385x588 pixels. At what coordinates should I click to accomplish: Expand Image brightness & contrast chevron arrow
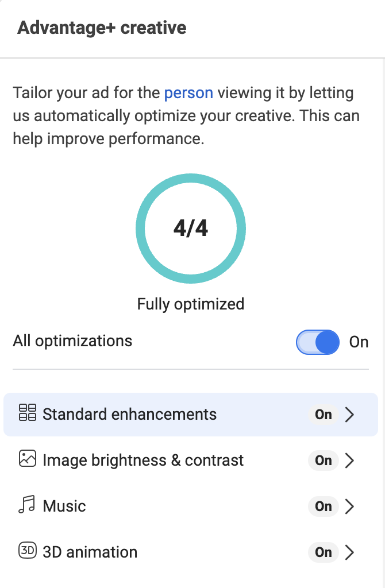[x=350, y=461]
